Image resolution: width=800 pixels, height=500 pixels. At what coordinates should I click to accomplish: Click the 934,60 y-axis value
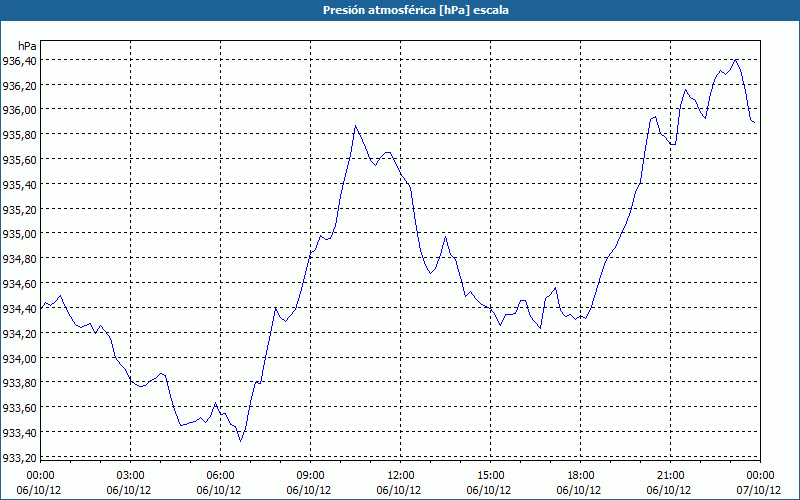click(x=19, y=284)
